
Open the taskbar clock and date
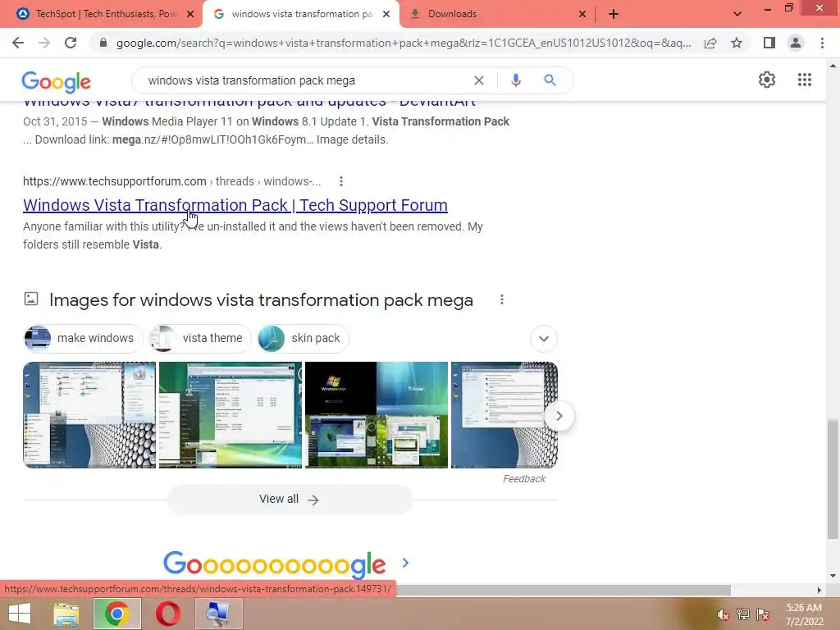pyautogui.click(x=804, y=614)
